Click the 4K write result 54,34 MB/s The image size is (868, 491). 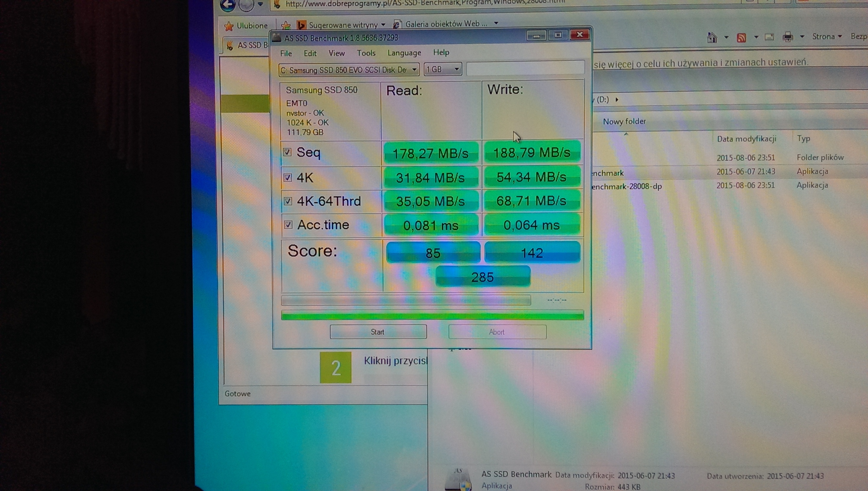pyautogui.click(x=532, y=177)
